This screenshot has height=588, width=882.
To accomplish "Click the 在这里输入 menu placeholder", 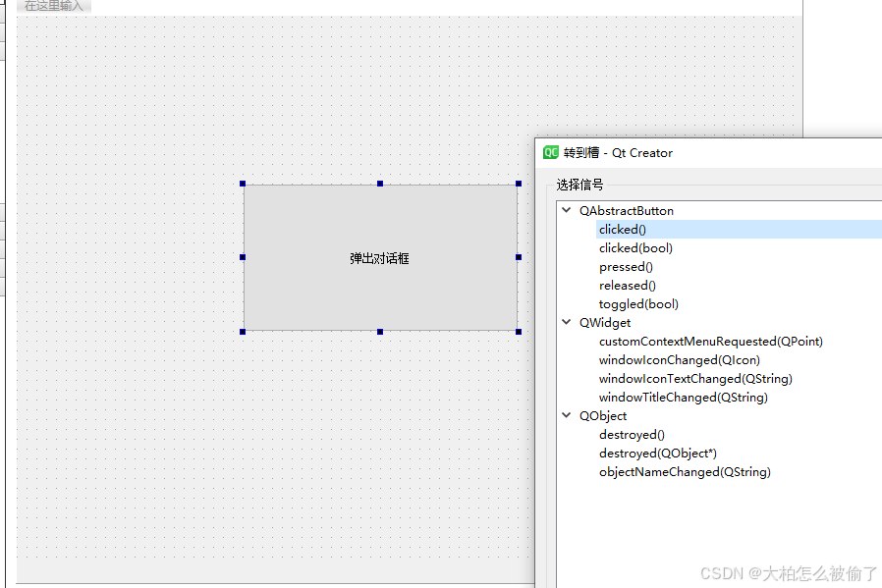I will (x=54, y=6).
